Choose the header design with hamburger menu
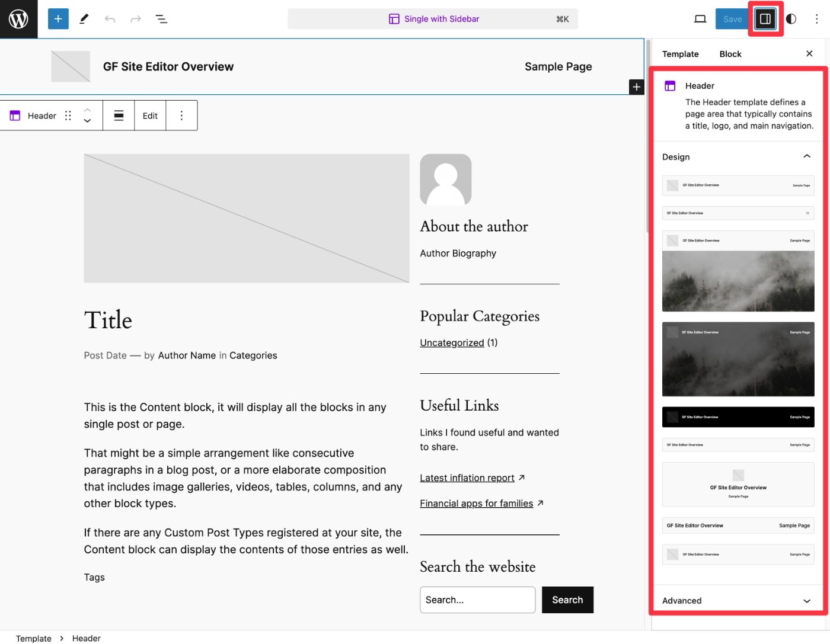Image resolution: width=830 pixels, height=644 pixels. (738, 213)
